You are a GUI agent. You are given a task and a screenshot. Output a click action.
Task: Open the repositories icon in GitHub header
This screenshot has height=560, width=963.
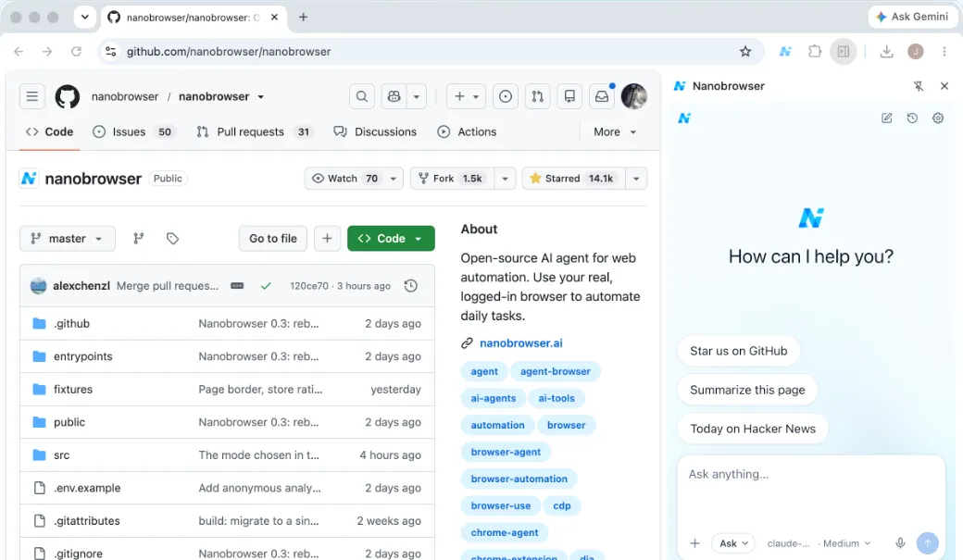[569, 96]
